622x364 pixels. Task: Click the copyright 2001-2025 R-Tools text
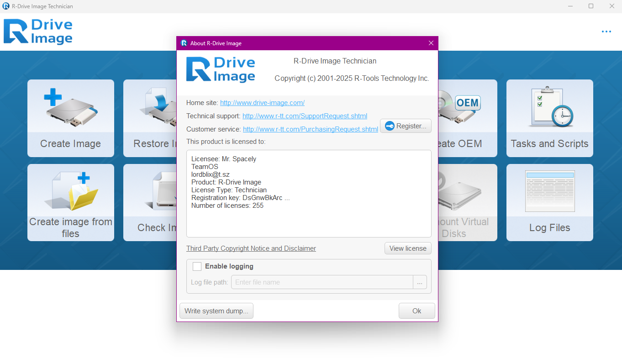(352, 79)
